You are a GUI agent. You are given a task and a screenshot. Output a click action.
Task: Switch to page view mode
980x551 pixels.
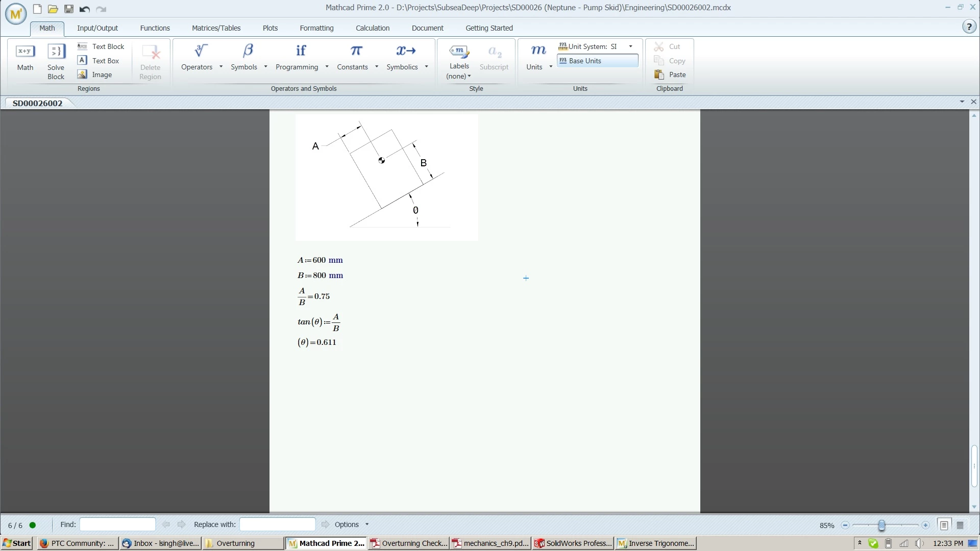(944, 525)
